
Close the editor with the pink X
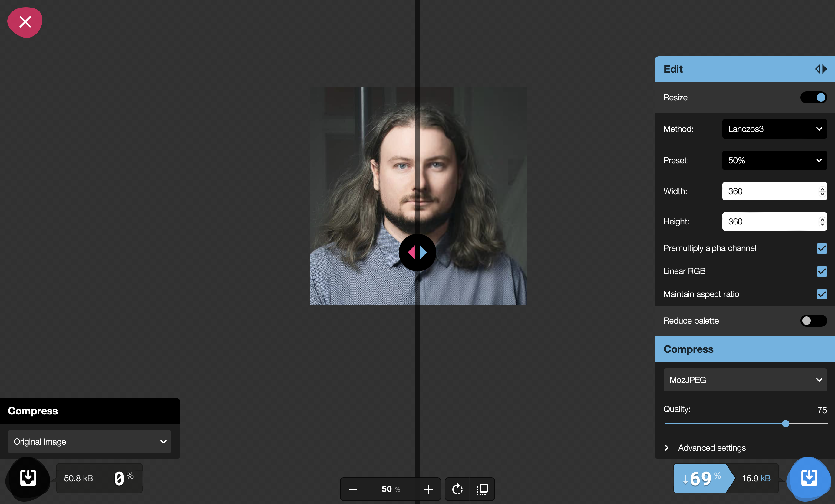pyautogui.click(x=25, y=22)
